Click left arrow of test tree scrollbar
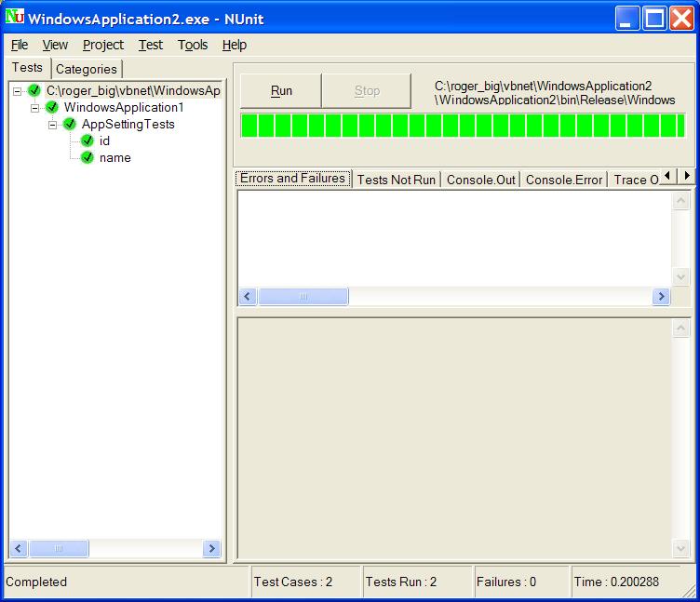Viewport: 700px width, 602px height. tap(19, 548)
